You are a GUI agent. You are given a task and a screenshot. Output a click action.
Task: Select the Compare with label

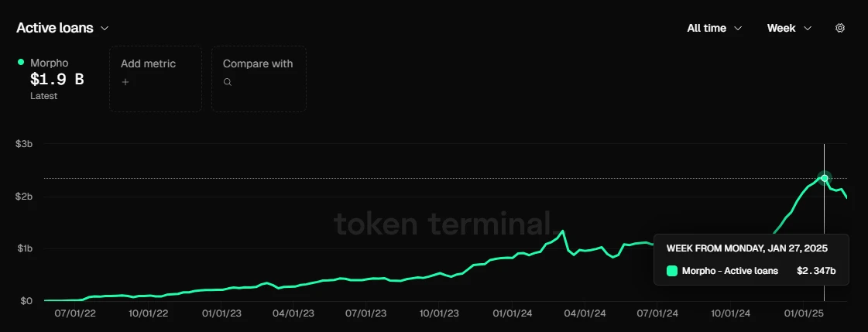pos(258,63)
